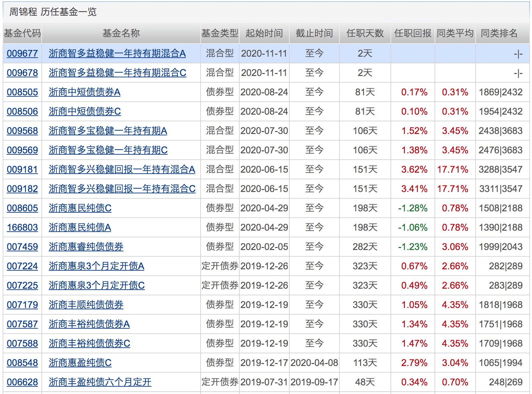Select the ranking cell 3311|3547
The image size is (532, 394).
pyautogui.click(x=501, y=189)
